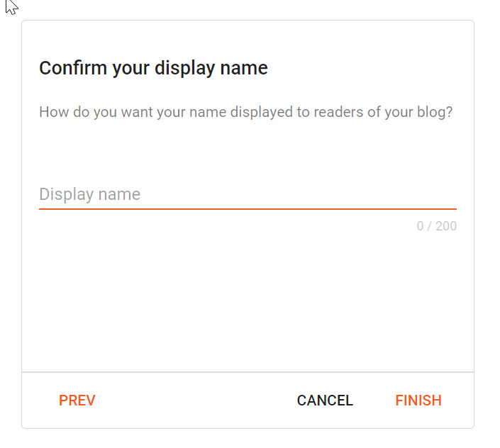
Task: Click the 0 / 200 character counter
Action: coord(437,226)
